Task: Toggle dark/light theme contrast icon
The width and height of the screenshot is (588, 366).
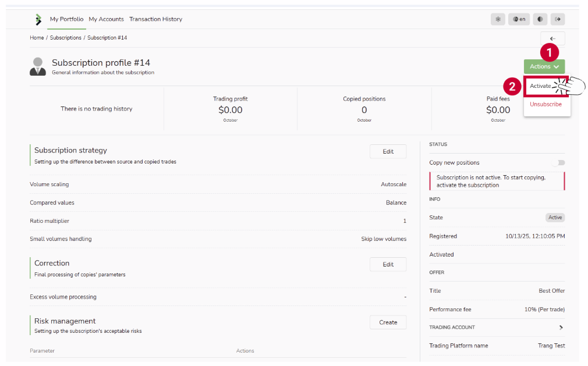Action: point(540,19)
